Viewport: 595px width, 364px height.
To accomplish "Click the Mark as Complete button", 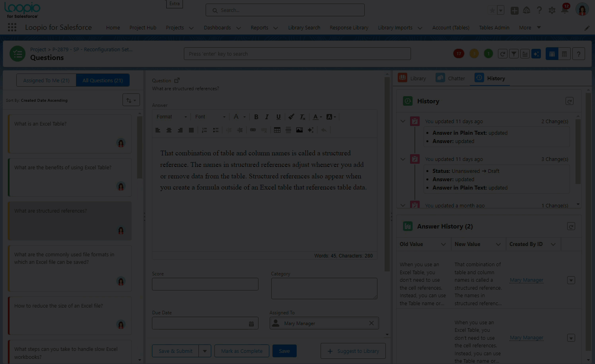I will point(242,351).
